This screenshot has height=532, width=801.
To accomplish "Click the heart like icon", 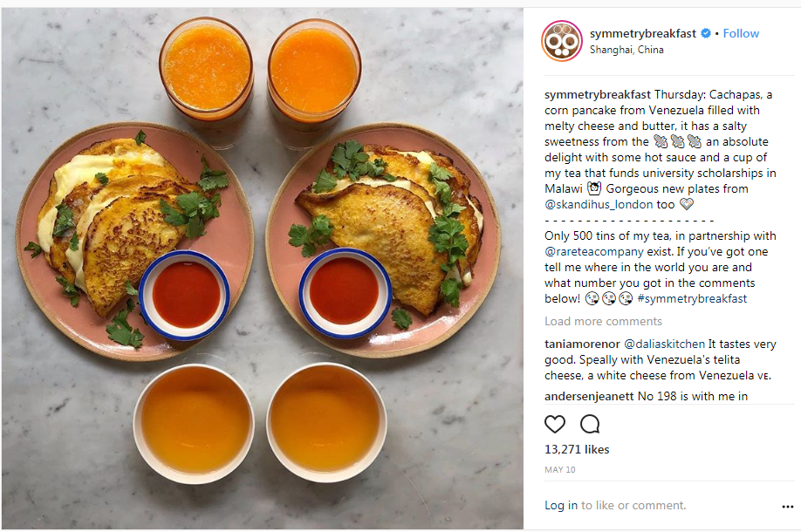I will [x=555, y=424].
